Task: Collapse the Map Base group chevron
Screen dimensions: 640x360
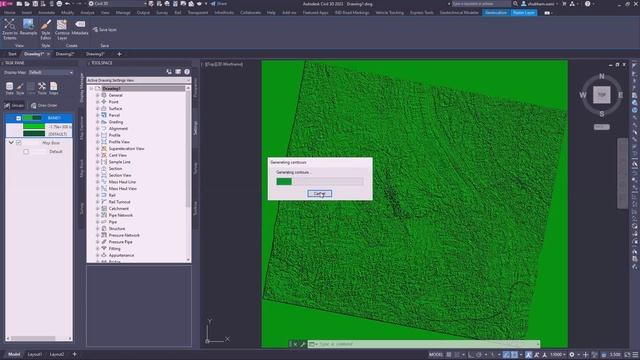Action: point(11,143)
